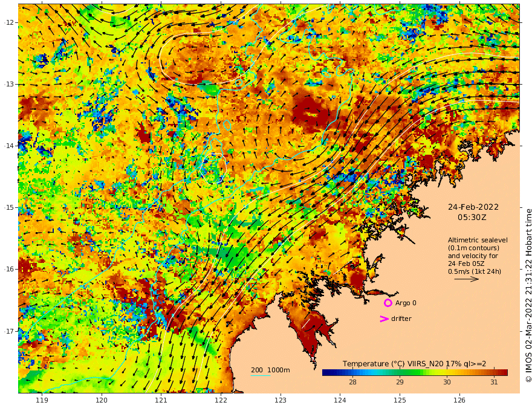The width and height of the screenshot is (532, 411).
Task: Click the cyan 200 1000m depth contour line sample
Action: point(261,375)
